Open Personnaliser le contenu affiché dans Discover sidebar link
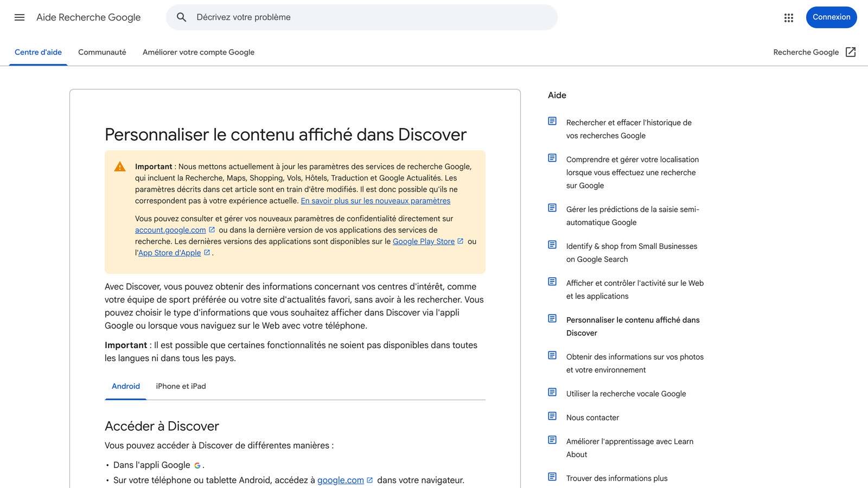This screenshot has height=488, width=868. pyautogui.click(x=633, y=326)
